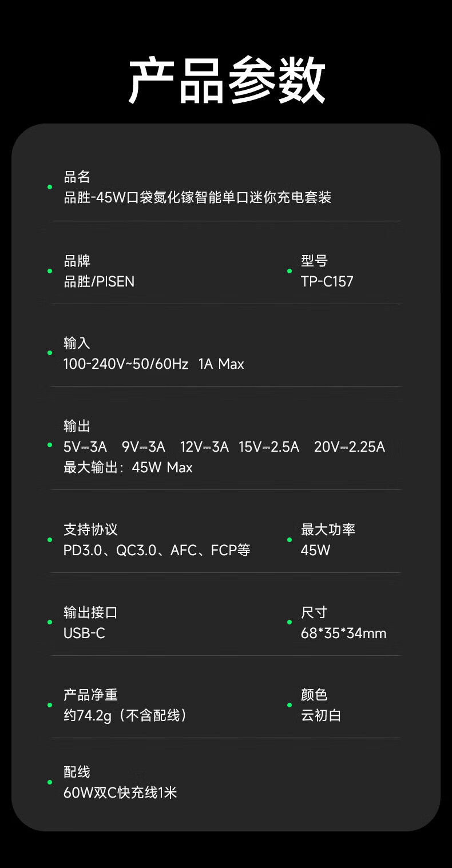Image resolution: width=452 pixels, height=868 pixels.
Task: Select the green bullet beside 配线
Action: coord(50,782)
